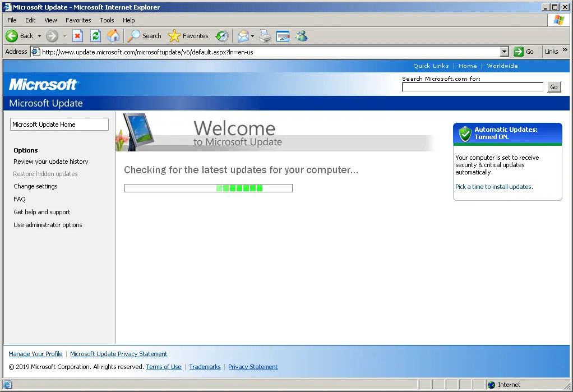
Task: Click the Microsoft logo
Action: 43,85
